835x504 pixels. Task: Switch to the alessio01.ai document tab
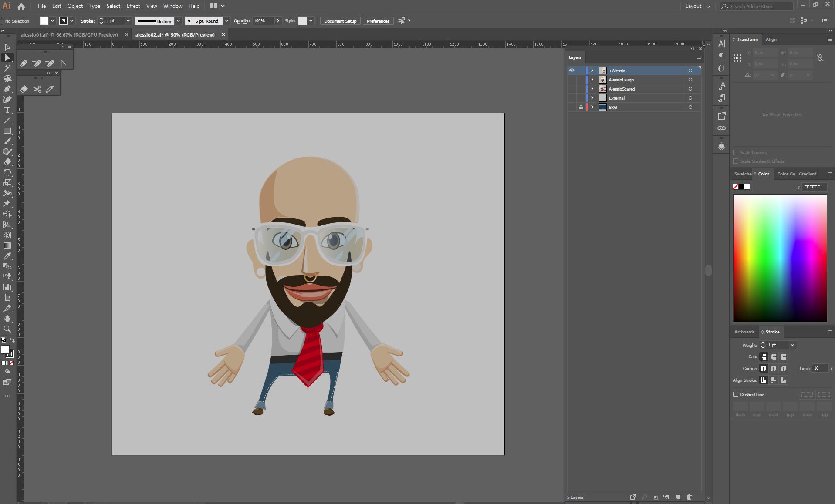69,35
